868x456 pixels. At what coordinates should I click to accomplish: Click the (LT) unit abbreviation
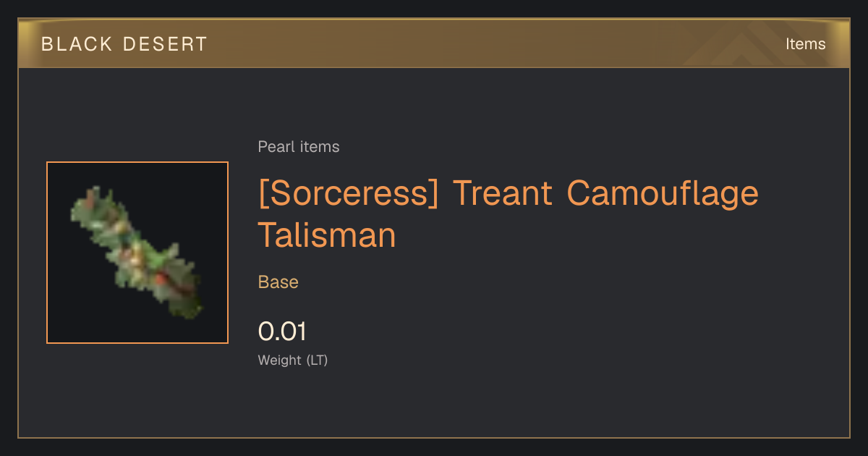click(317, 360)
